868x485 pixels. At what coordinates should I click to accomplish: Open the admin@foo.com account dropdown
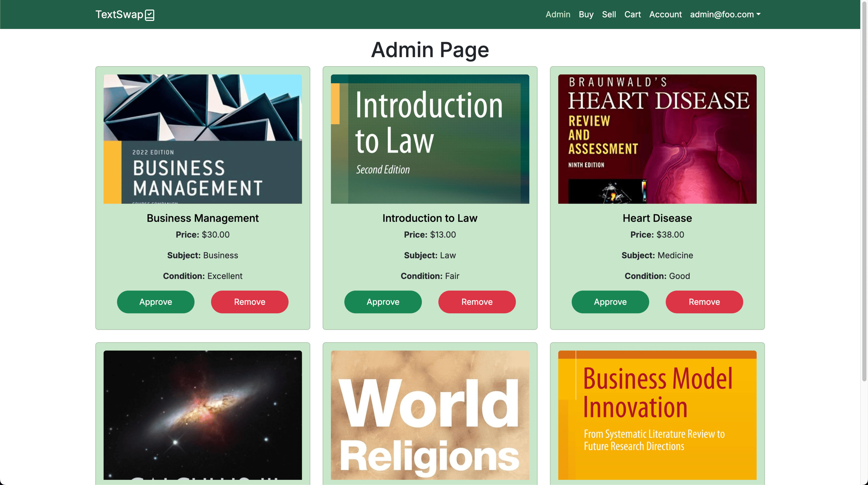tap(725, 14)
